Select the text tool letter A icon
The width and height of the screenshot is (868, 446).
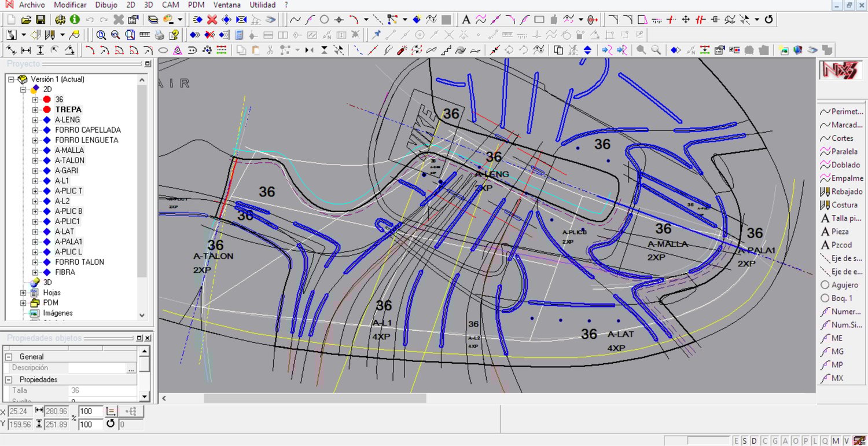[x=466, y=20]
